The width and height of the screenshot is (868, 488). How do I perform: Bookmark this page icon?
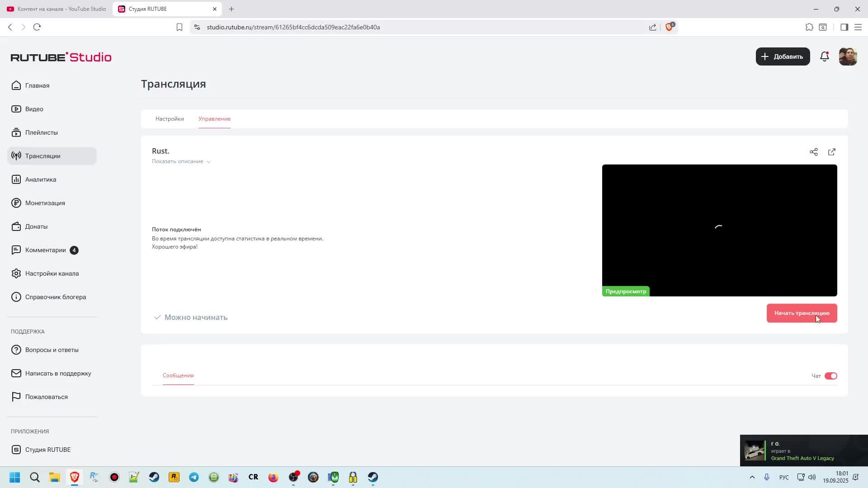(179, 27)
